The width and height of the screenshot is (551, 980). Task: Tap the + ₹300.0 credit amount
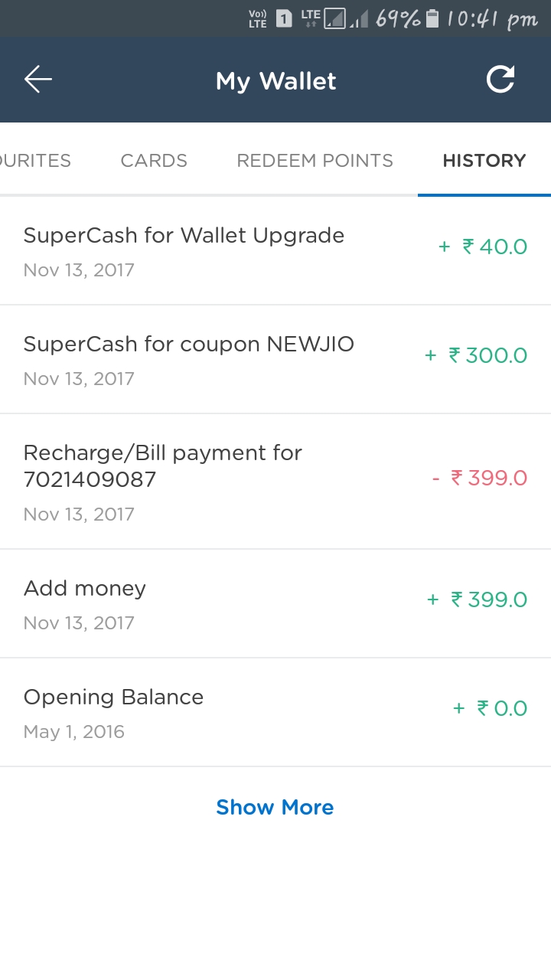click(x=476, y=355)
